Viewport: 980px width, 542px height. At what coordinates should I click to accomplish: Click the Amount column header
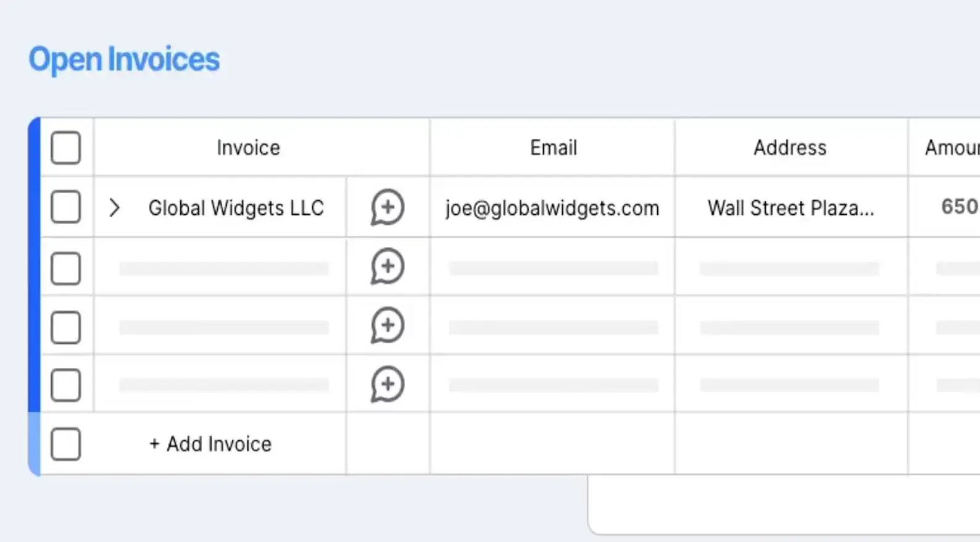click(952, 148)
